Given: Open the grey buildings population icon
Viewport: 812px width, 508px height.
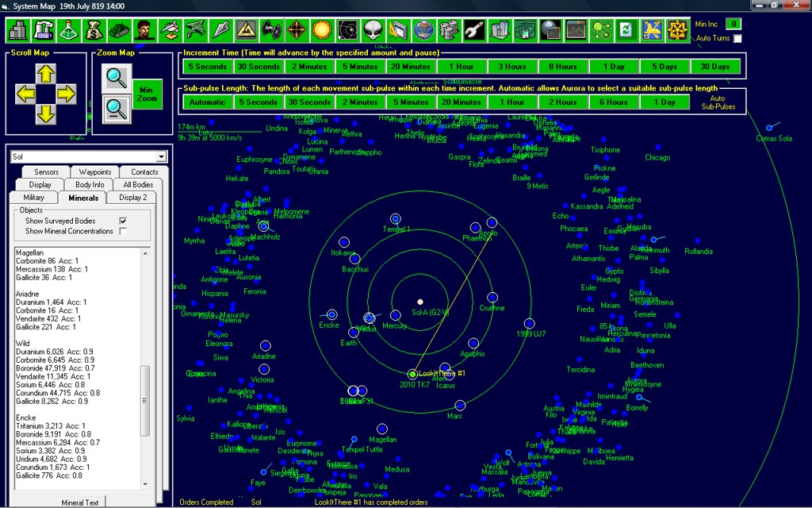Looking at the screenshot, I should click(x=17, y=30).
